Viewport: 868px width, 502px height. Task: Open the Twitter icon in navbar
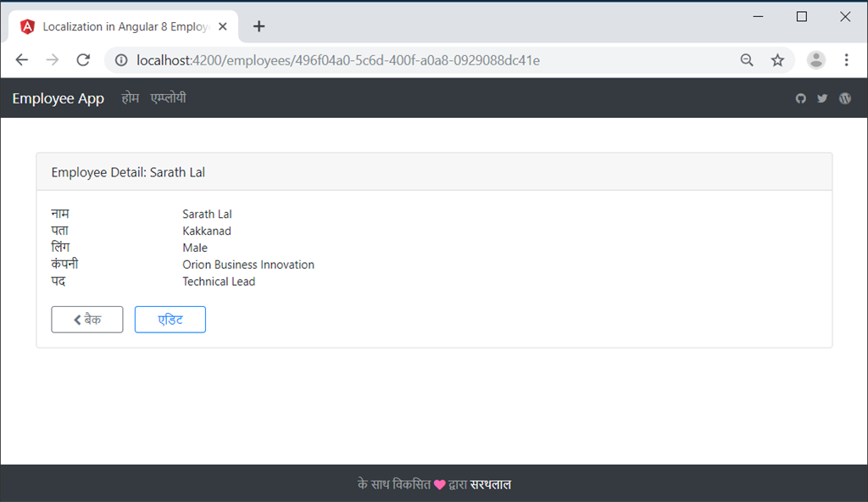click(x=822, y=98)
